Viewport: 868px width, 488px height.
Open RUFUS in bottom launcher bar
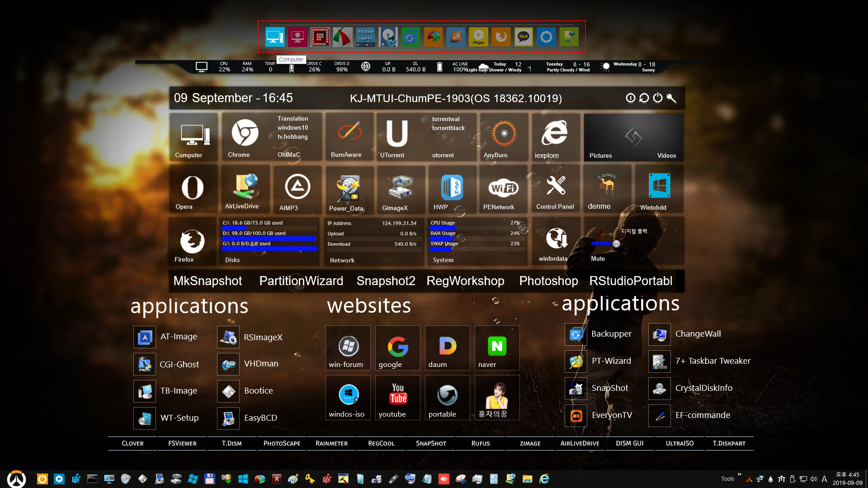click(x=481, y=443)
